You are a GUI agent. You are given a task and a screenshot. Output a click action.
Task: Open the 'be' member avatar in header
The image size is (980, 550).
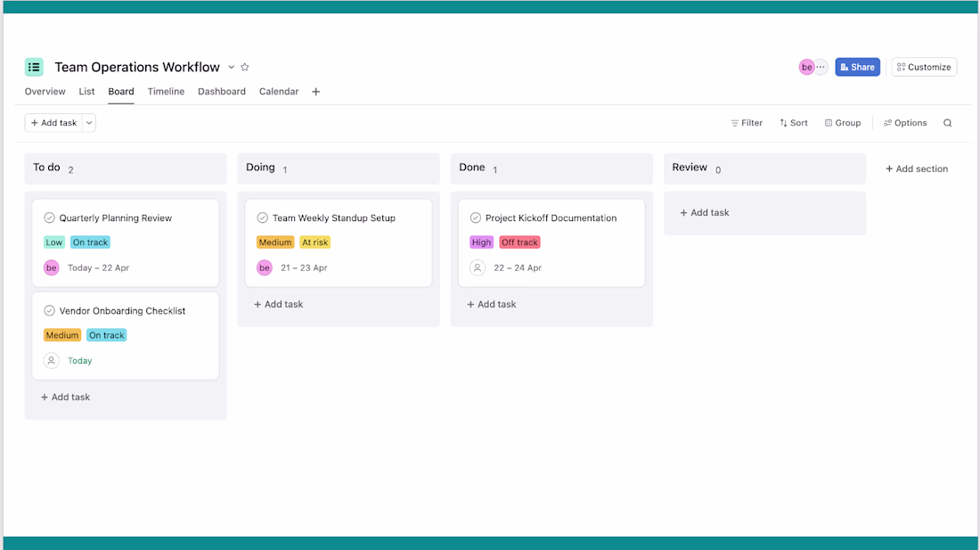pyautogui.click(x=806, y=67)
